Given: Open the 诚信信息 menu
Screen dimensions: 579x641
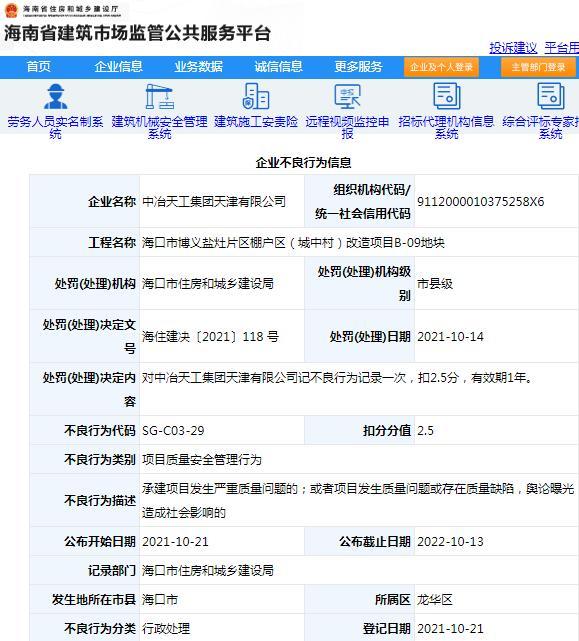Looking at the screenshot, I should (278, 67).
